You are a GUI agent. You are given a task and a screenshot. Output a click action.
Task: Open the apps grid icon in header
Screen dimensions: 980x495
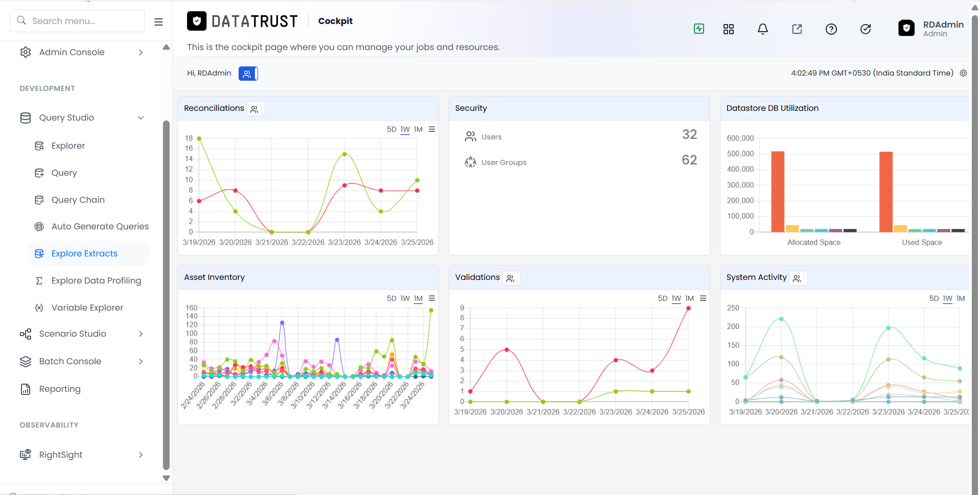(x=729, y=29)
